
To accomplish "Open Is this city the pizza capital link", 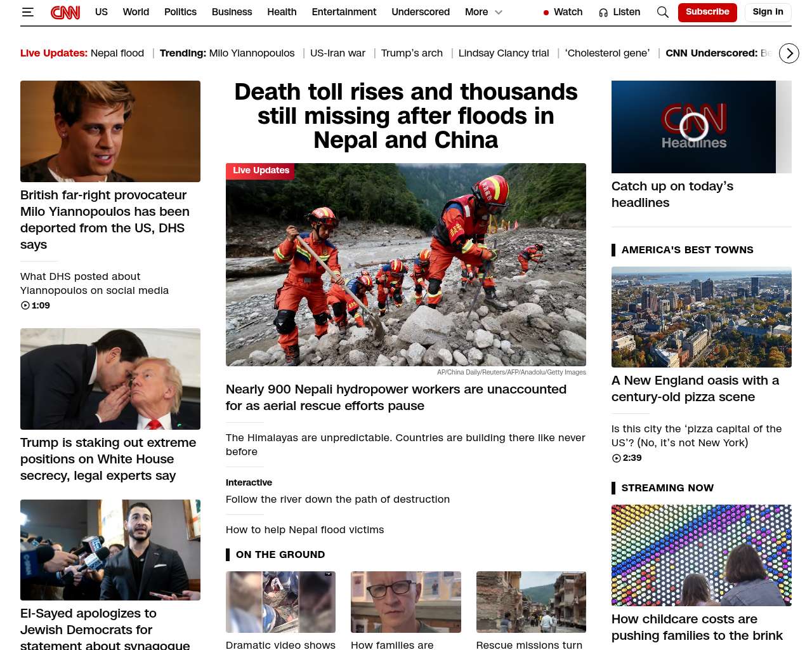I will (697, 436).
